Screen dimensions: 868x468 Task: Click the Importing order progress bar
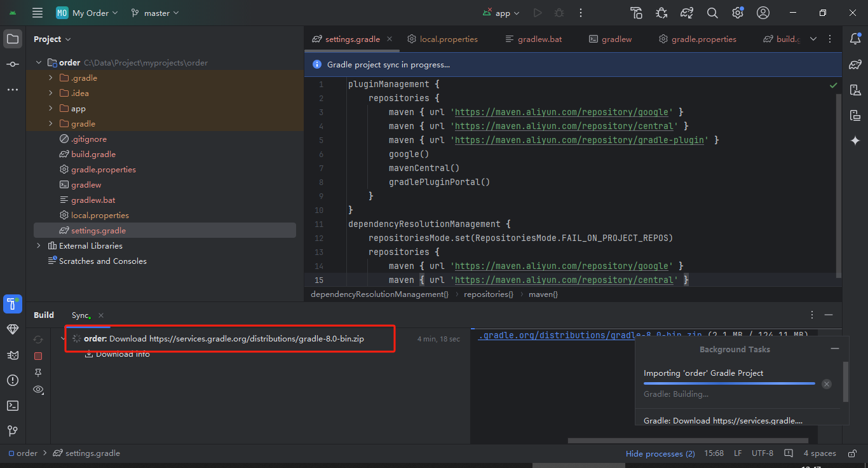pos(729,383)
